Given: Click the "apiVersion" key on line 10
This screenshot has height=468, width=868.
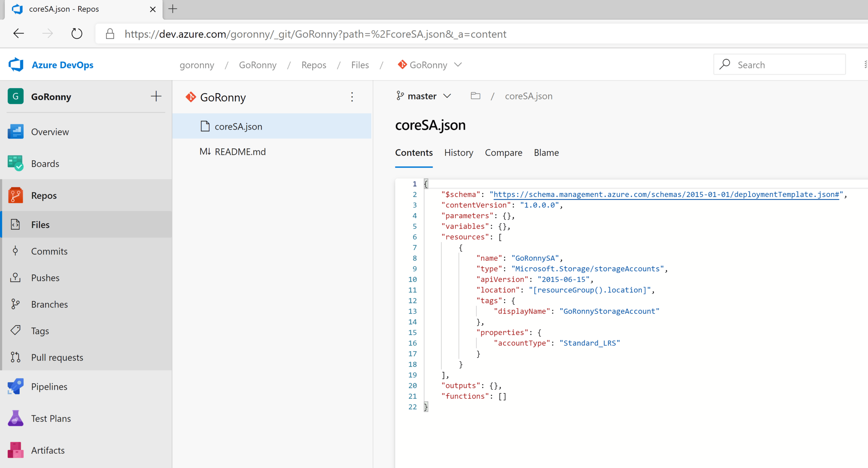Looking at the screenshot, I should pos(502,279).
